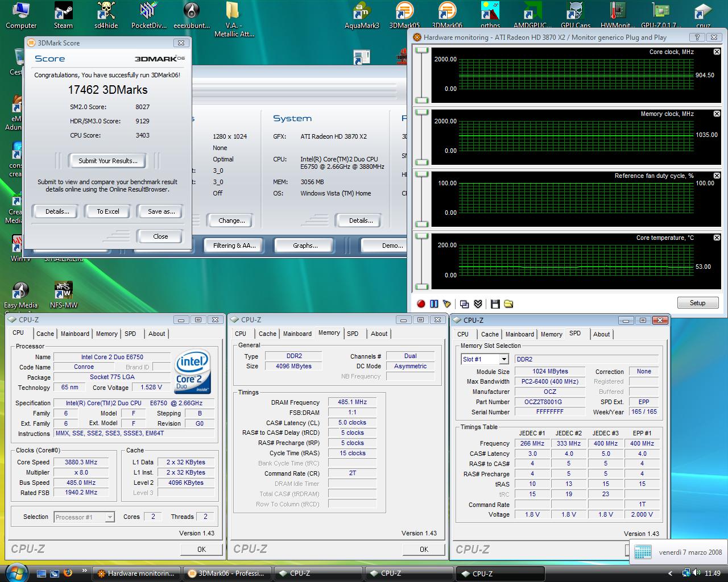Click the detach windows icon in Hardware monitoring

pyautogui.click(x=465, y=304)
